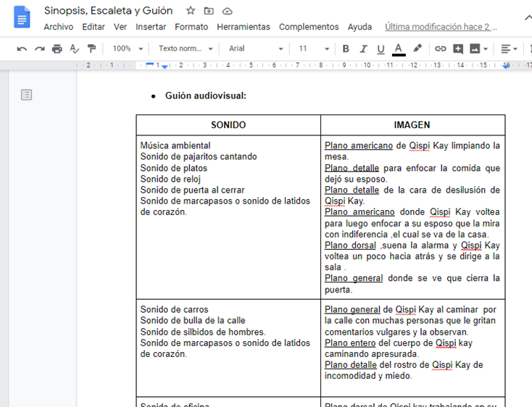This screenshot has width=532, height=407.
Task: Click the text Sonido de silbidos de hombres
Action: tap(203, 332)
